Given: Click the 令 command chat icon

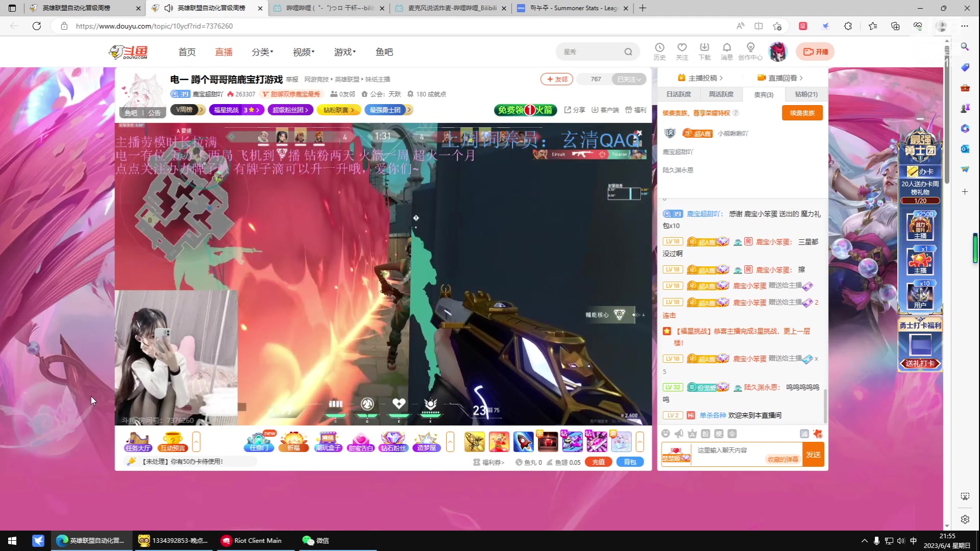Looking at the screenshot, I should 732,434.
